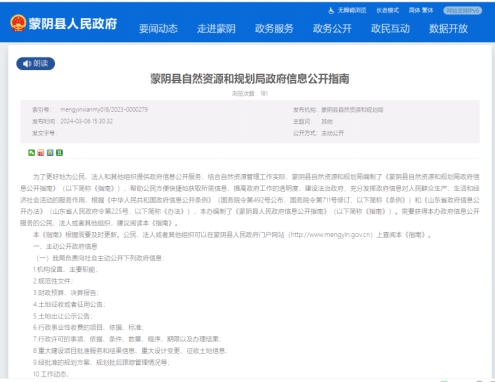Share the article via the red Weibo icon
This screenshot has height=382, width=495.
coord(41,153)
